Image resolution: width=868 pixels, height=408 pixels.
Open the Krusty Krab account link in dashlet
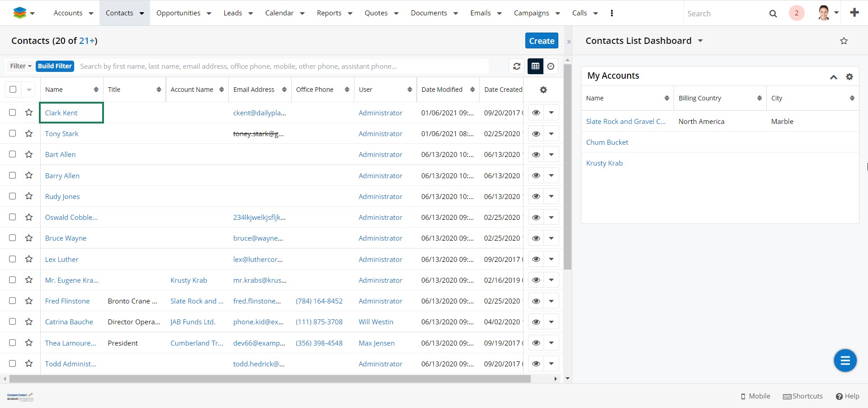coord(604,163)
